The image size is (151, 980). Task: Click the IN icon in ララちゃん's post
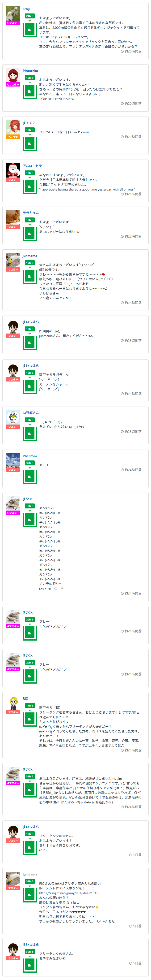(x=29, y=234)
